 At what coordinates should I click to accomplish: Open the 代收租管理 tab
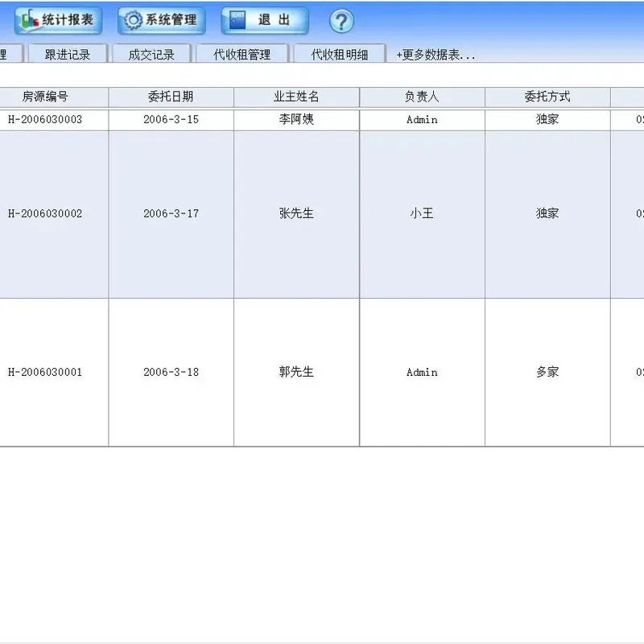pyautogui.click(x=242, y=52)
